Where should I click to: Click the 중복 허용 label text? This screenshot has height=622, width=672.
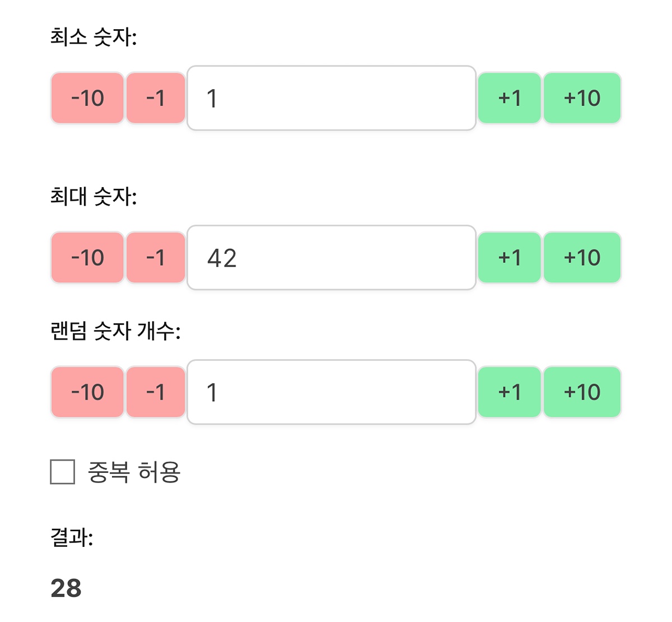pyautogui.click(x=134, y=472)
